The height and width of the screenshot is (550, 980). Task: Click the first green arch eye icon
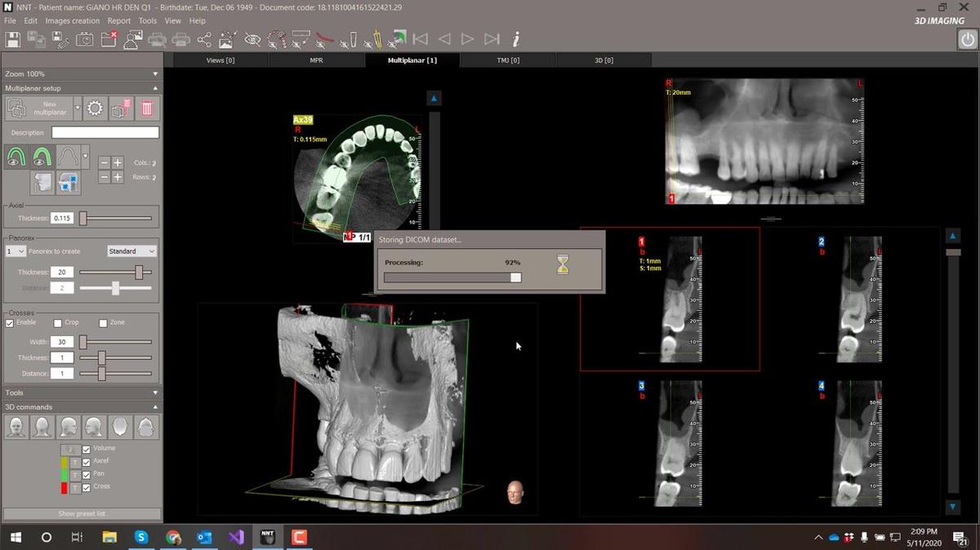tap(16, 157)
